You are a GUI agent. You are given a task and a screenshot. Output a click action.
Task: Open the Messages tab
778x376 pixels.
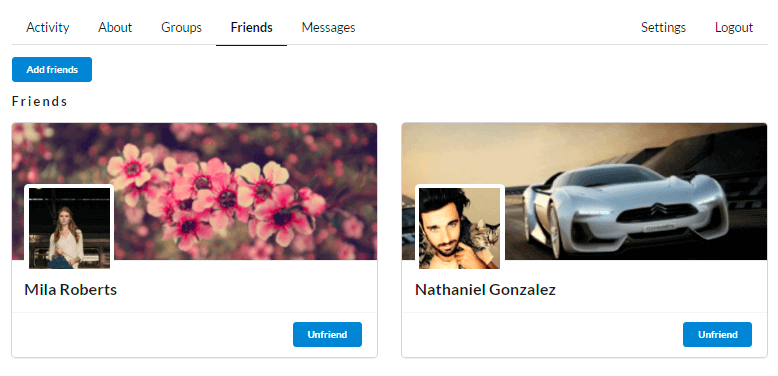point(328,27)
